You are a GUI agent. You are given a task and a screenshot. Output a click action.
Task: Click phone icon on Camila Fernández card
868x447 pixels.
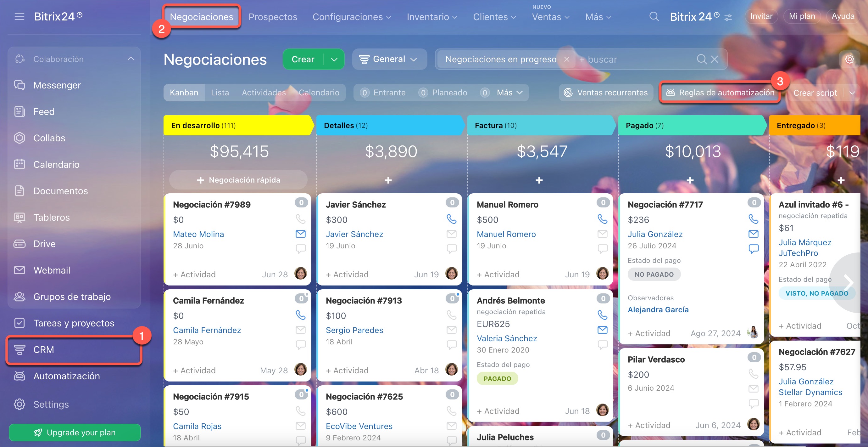(x=300, y=315)
